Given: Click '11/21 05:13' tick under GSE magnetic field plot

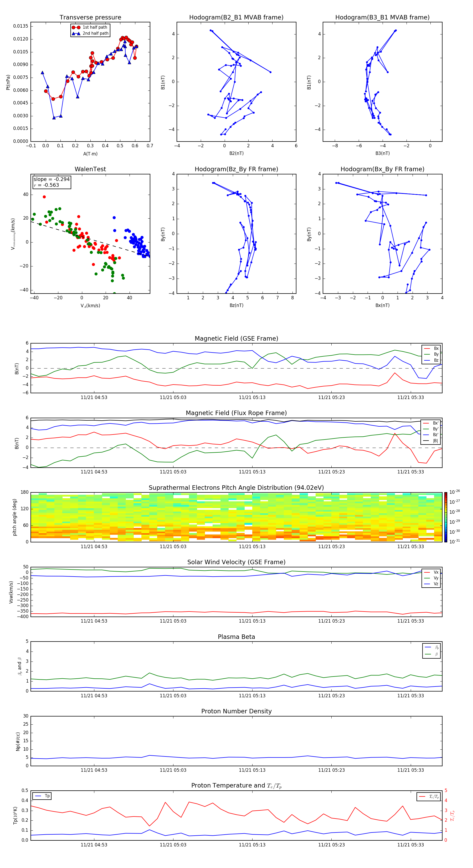Looking at the screenshot, I should tap(252, 398).
